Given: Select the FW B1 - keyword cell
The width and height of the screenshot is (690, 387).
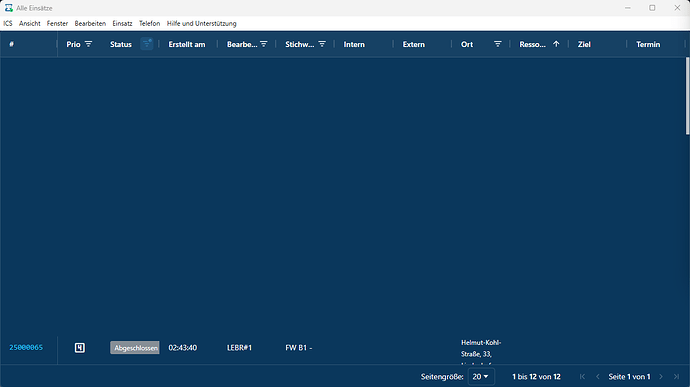Looking at the screenshot, I should [x=299, y=348].
